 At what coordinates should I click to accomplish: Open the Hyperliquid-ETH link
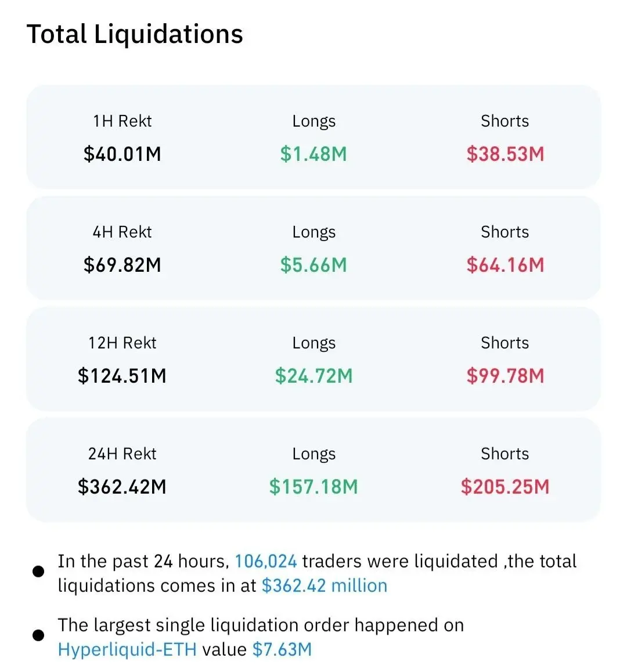coord(127,650)
